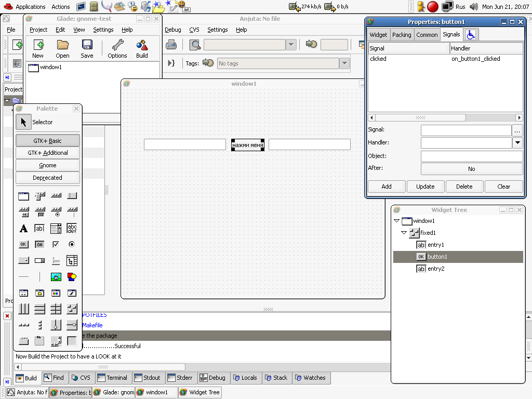
Task: Pick the Horizontal Separator widget in Palette
Action: (x=23, y=276)
